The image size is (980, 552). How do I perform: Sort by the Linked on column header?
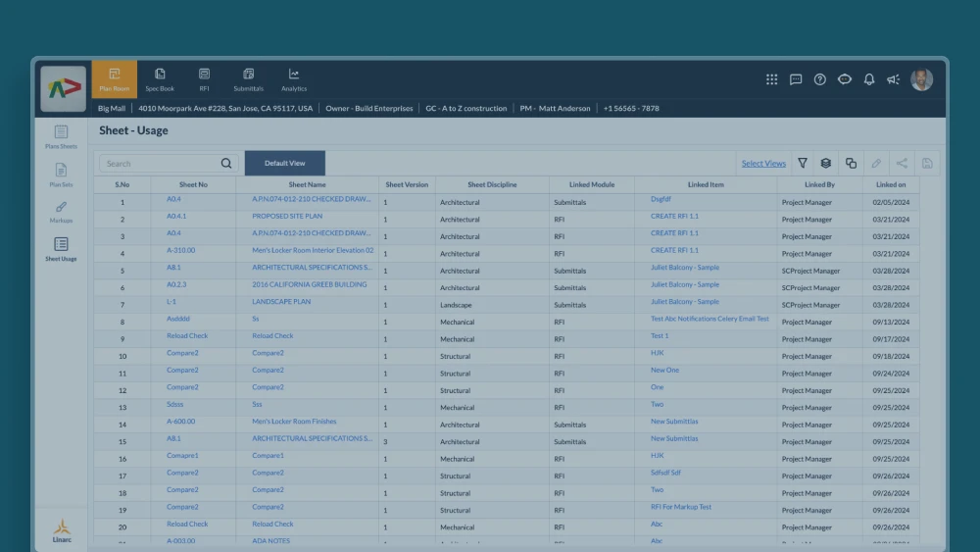click(x=891, y=184)
